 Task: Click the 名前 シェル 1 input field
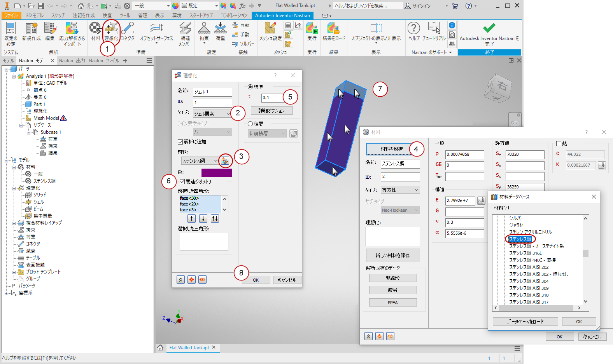click(212, 92)
